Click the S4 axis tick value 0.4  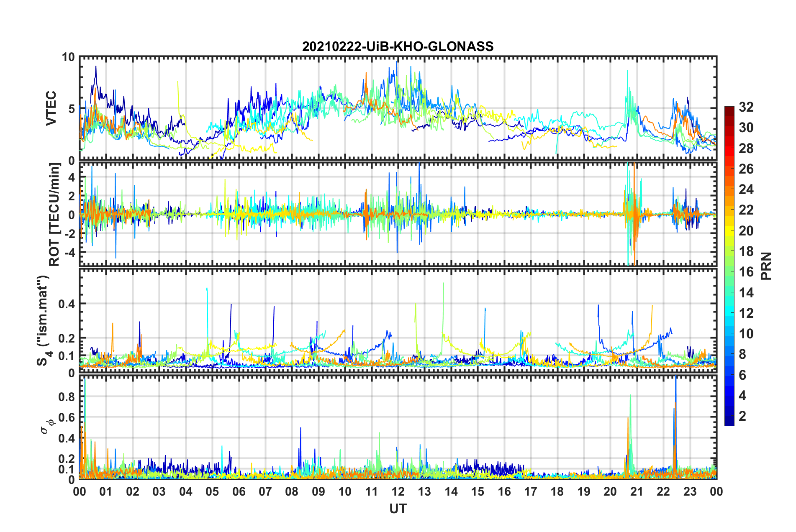tap(66, 304)
